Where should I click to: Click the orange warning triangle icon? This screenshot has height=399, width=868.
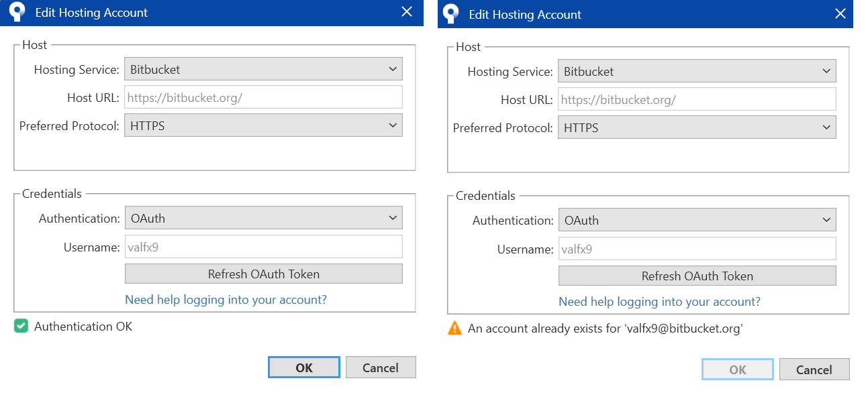(x=454, y=329)
